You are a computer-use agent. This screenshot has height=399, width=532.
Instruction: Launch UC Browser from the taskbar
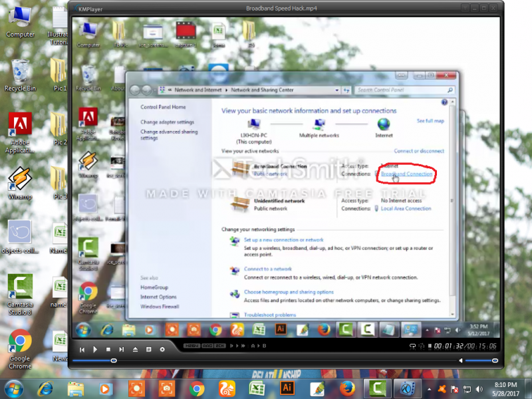pyautogui.click(x=227, y=389)
